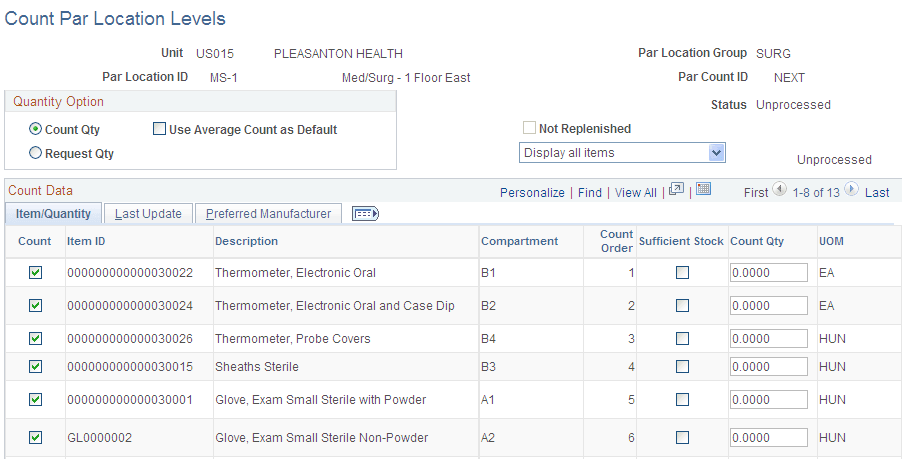This screenshot has width=902, height=459.
Task: Show previous rows arrow icon
Action: [x=779, y=189]
